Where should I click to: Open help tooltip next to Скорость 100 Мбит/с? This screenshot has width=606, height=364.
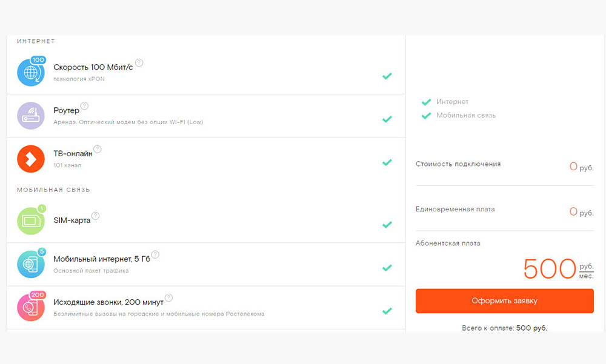139,62
